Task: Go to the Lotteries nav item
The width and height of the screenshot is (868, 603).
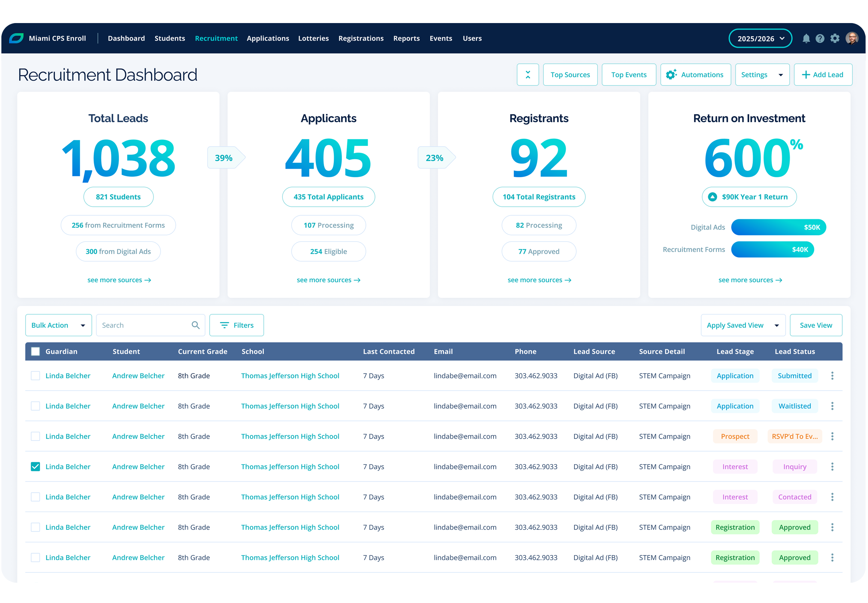Action: (313, 39)
